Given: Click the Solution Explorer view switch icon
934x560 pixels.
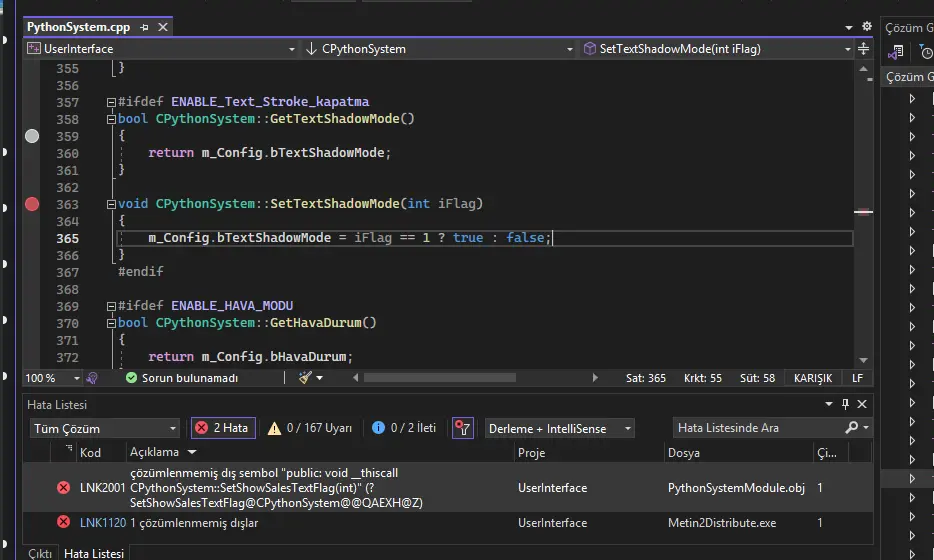Looking at the screenshot, I should click(x=895, y=52).
